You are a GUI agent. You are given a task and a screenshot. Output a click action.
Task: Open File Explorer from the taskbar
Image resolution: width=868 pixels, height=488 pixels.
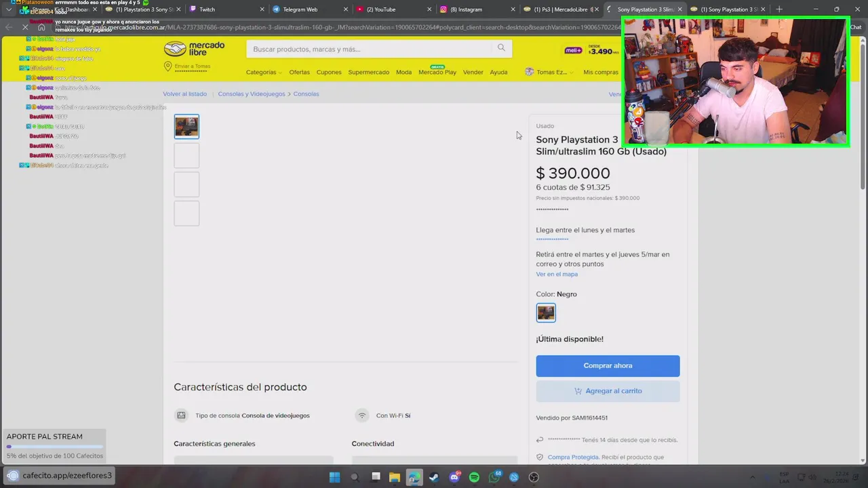pos(394,477)
